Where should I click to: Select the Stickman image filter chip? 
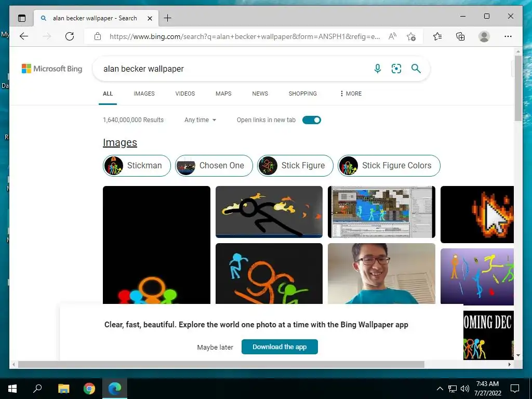137,166
